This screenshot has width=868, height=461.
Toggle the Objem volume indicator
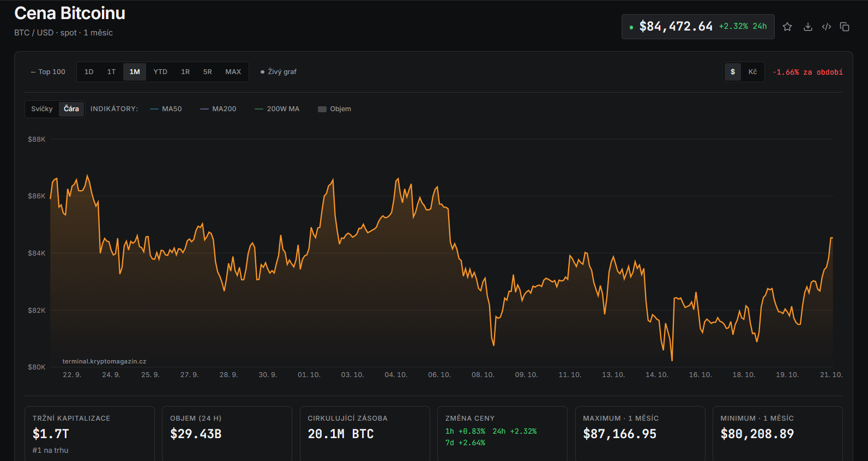tap(335, 109)
